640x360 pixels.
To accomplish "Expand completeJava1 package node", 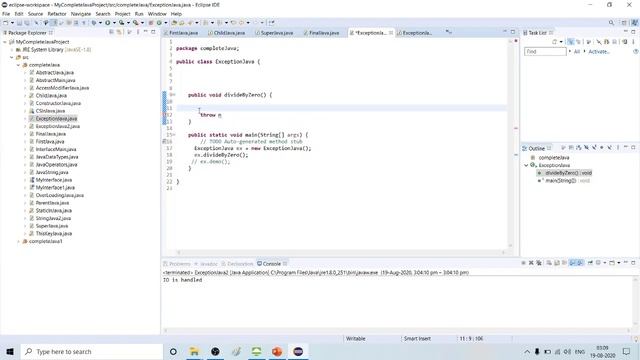I will pos(18,241).
